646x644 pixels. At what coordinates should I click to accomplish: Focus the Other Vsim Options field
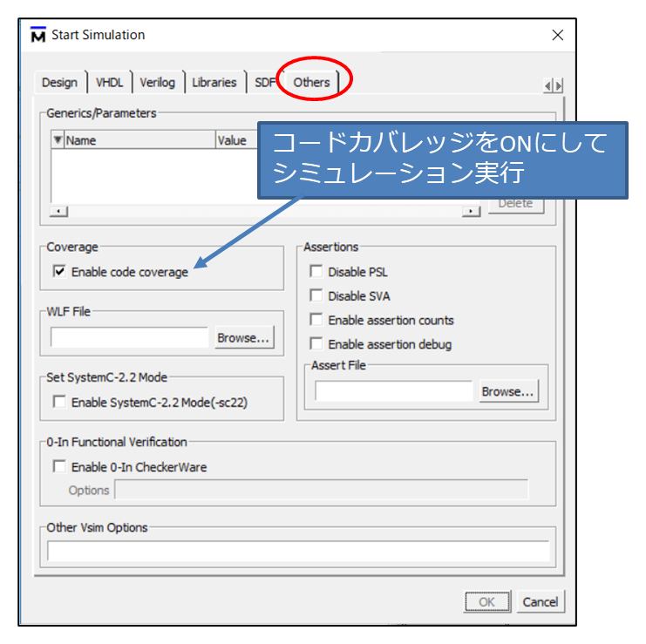click(298, 551)
